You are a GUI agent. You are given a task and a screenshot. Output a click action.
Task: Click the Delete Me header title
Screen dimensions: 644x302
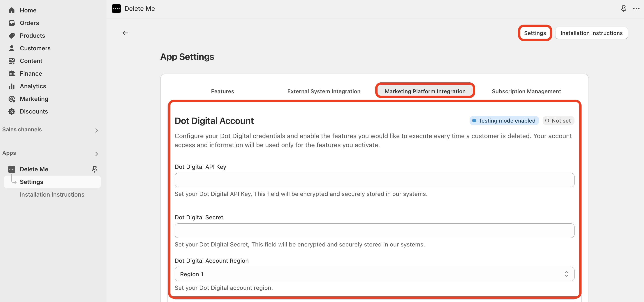coord(140,9)
